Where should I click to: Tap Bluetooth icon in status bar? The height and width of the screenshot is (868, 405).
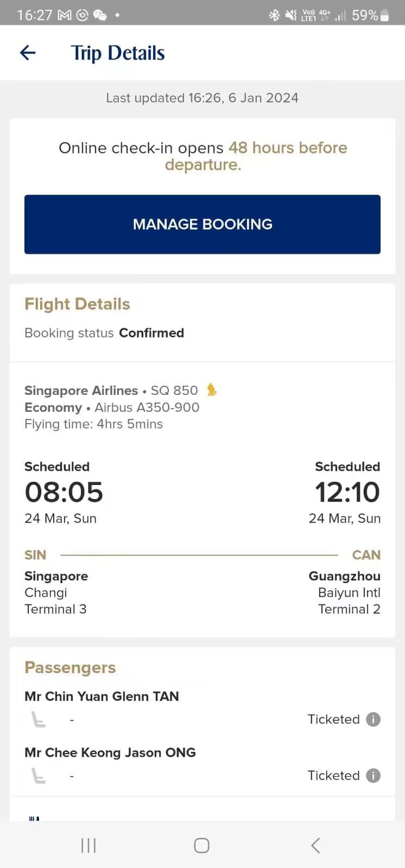[274, 15]
